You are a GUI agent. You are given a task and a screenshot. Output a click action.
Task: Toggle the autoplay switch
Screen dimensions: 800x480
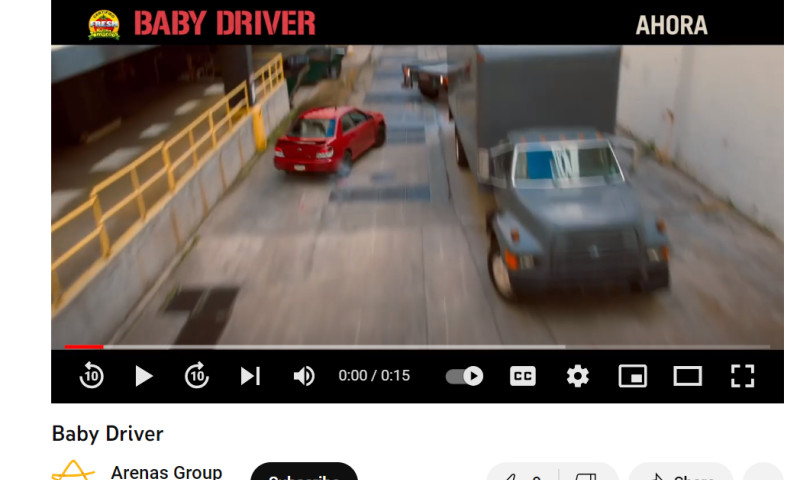464,376
